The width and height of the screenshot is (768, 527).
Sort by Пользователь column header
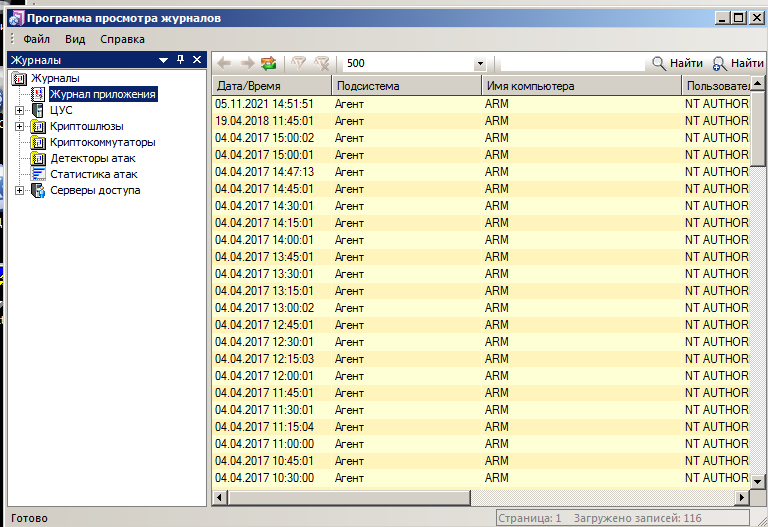[716, 86]
